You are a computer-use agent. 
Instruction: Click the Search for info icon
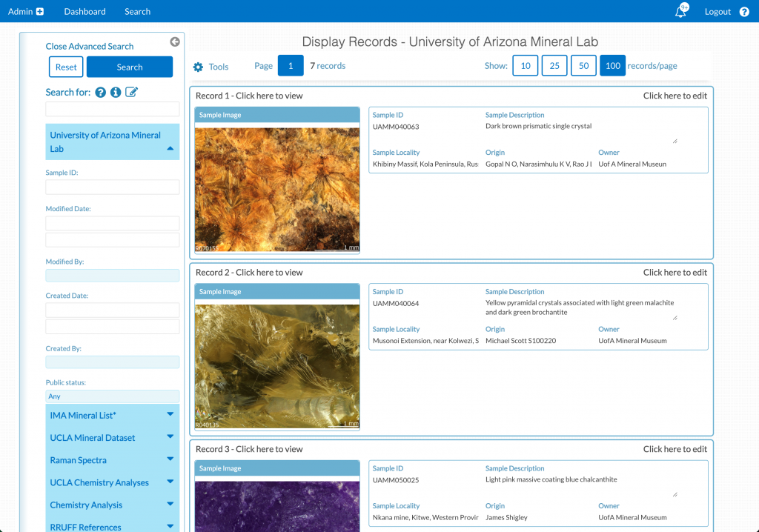click(115, 93)
